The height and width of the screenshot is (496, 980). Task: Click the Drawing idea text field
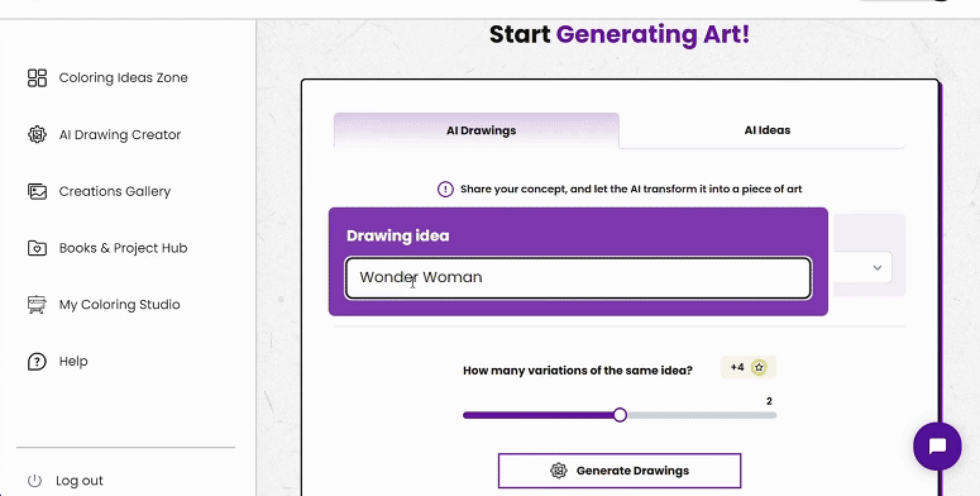coord(577,278)
